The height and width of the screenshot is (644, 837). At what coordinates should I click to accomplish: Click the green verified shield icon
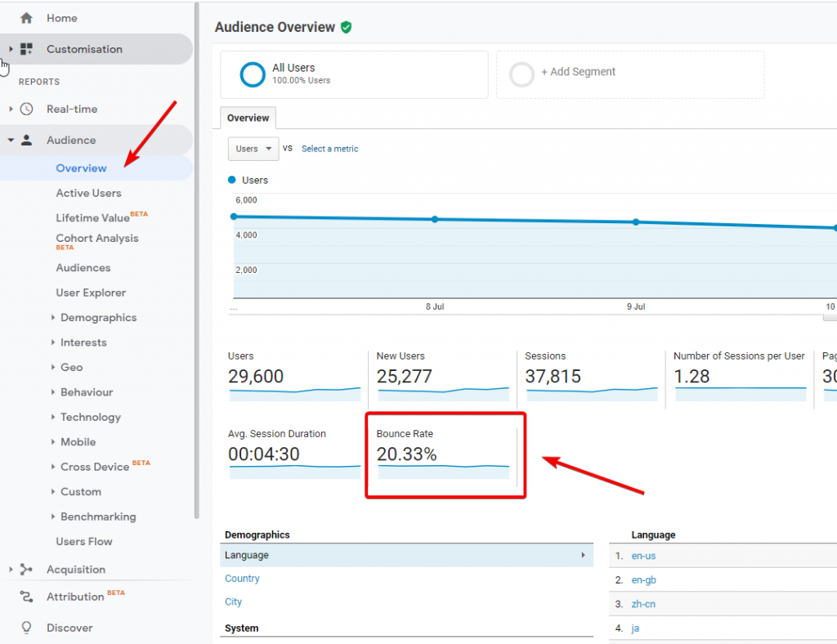347,27
